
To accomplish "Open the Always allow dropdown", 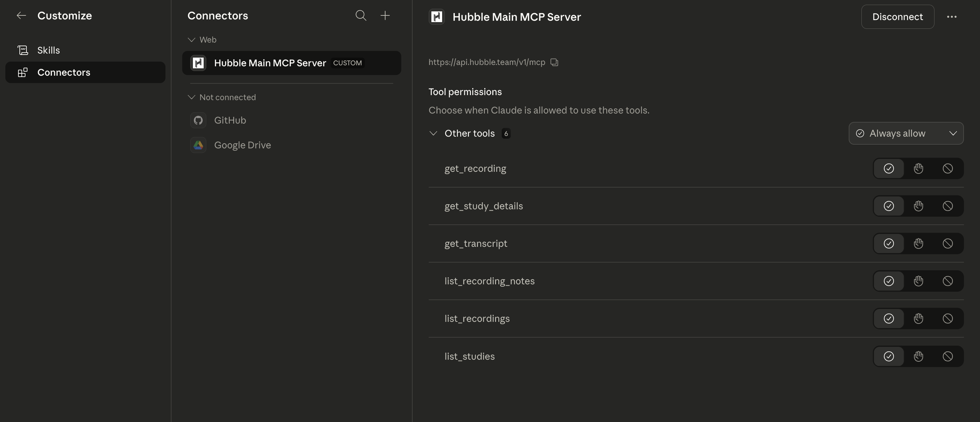I will [906, 134].
